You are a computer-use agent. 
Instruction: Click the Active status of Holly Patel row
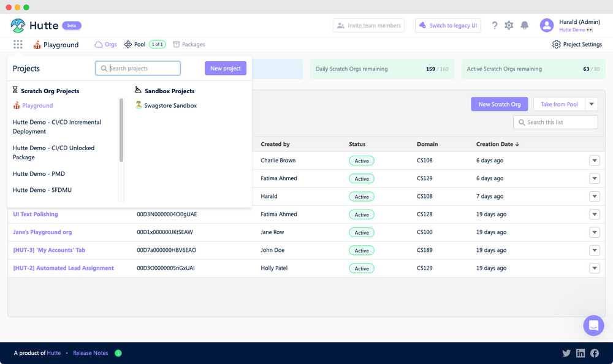point(362,268)
